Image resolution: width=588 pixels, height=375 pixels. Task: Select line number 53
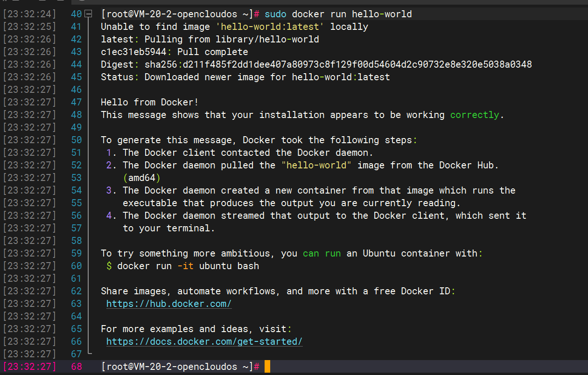click(x=76, y=178)
